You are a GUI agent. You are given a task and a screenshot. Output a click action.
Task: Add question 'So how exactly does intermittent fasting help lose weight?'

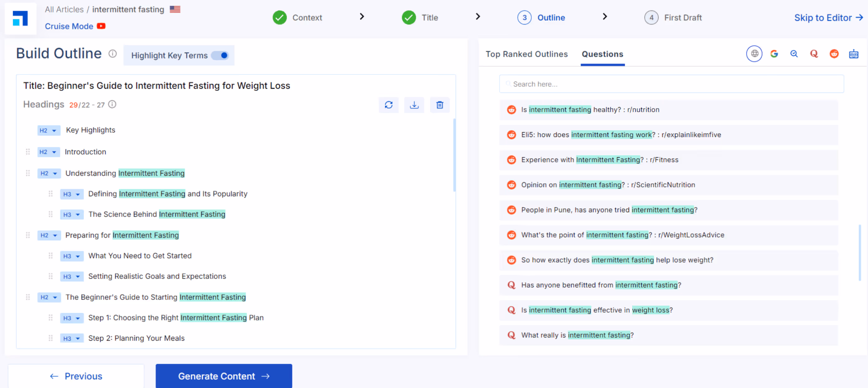(668, 260)
